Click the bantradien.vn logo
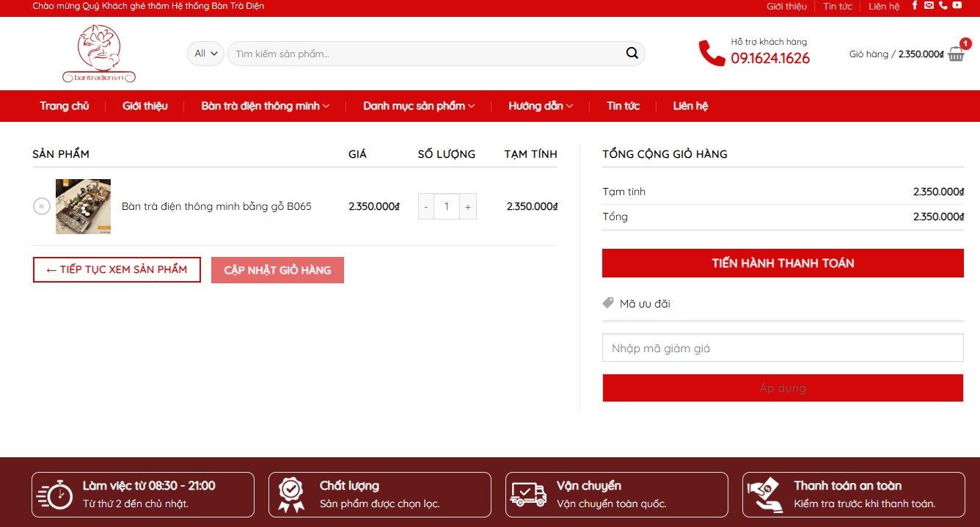The height and width of the screenshot is (527, 980). coord(99,54)
